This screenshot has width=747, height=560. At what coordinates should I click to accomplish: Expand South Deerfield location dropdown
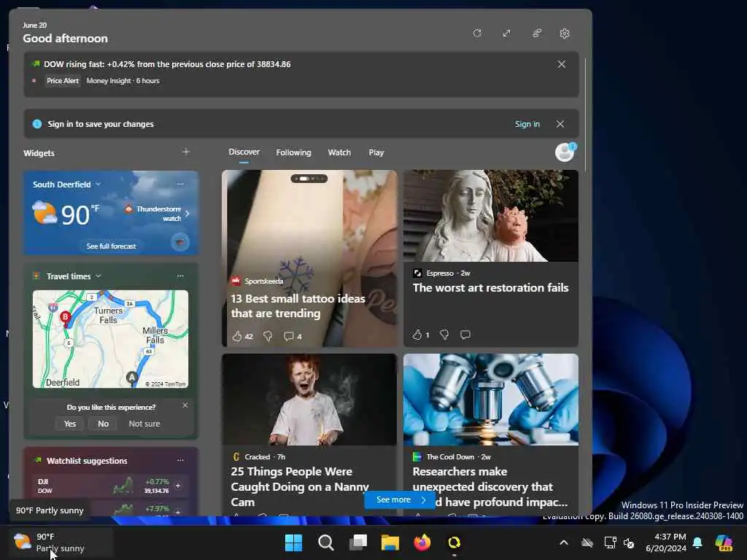[x=98, y=184]
